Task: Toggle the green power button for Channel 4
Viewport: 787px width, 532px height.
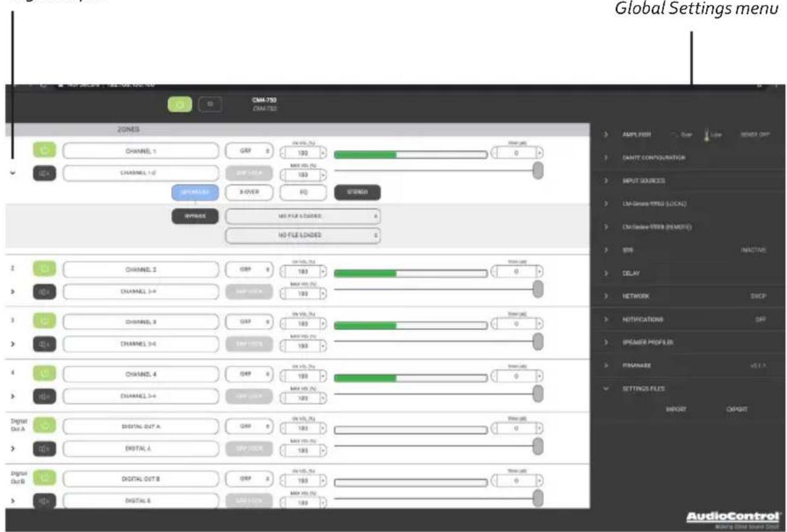Action: [x=44, y=374]
